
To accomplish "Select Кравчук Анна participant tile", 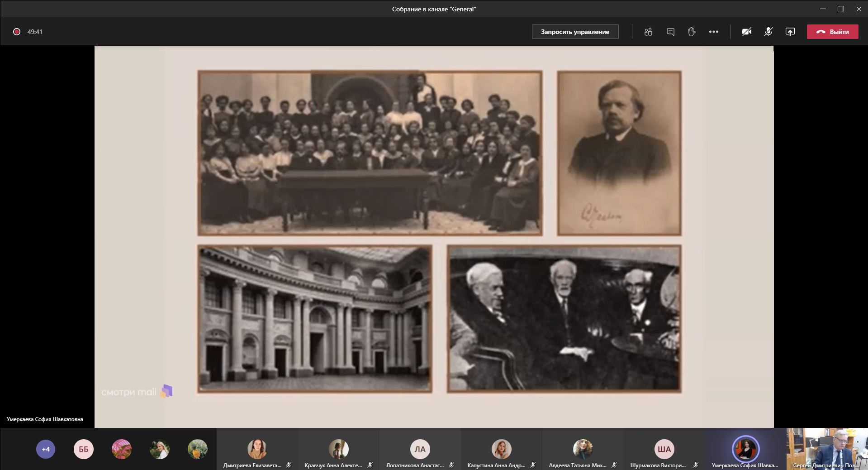I will point(338,449).
